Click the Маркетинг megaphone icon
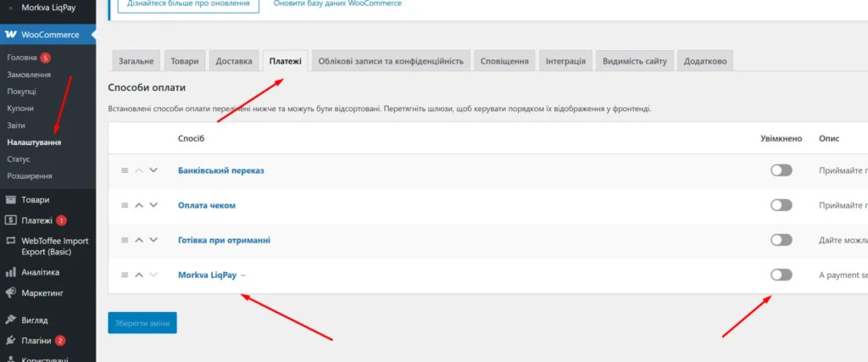Viewport: 868px width, 362px height. pos(10,292)
